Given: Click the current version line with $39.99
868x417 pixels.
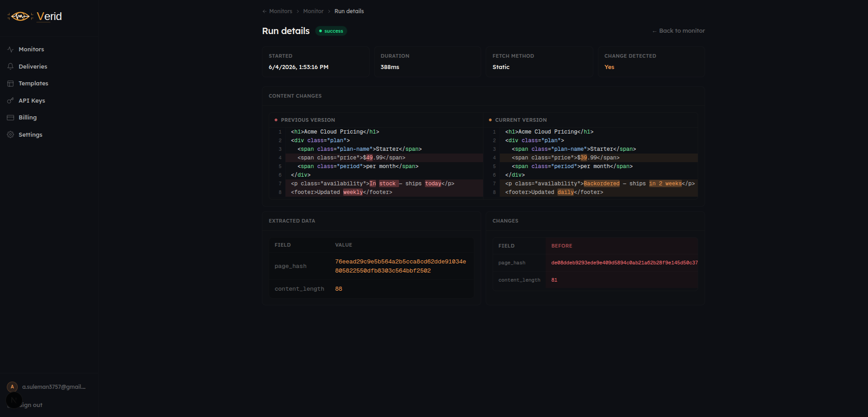Looking at the screenshot, I should [x=598, y=158].
